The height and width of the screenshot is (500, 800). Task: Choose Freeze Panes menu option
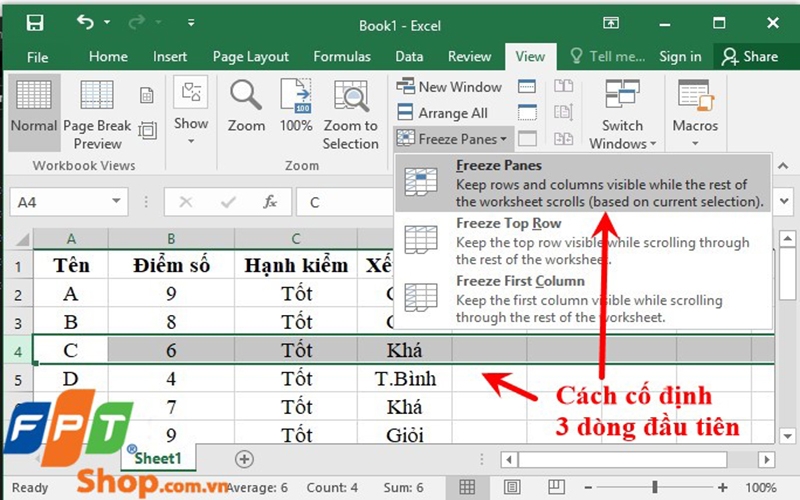[583, 183]
